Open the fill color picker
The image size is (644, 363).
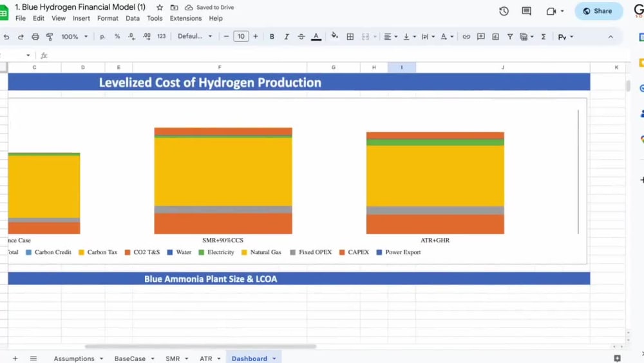coord(335,36)
